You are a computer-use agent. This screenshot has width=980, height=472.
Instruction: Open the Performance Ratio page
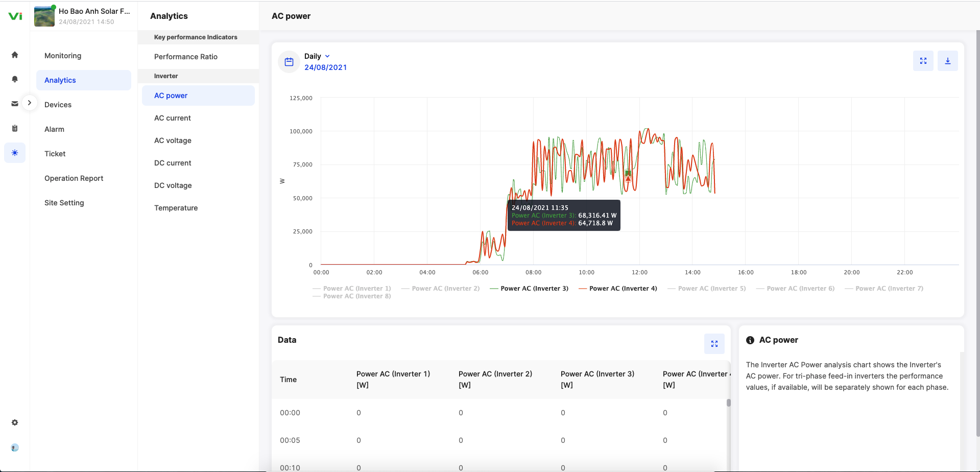pyautogui.click(x=185, y=57)
